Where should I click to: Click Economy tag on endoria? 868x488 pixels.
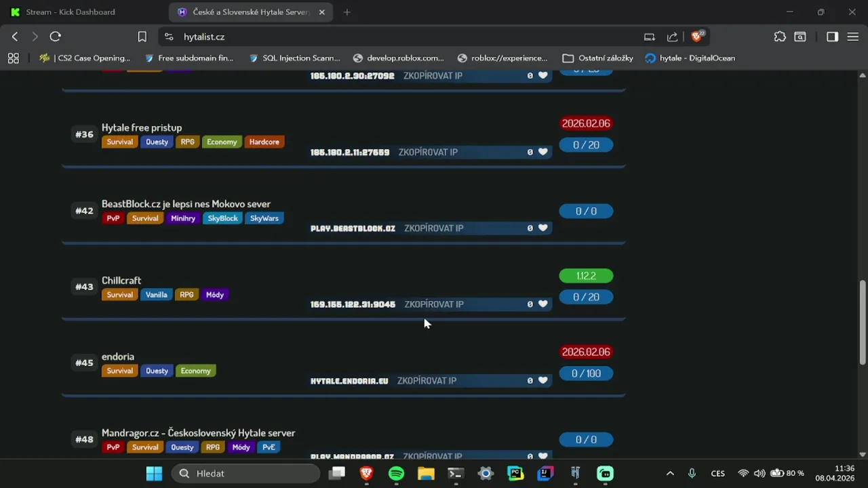tap(195, 371)
